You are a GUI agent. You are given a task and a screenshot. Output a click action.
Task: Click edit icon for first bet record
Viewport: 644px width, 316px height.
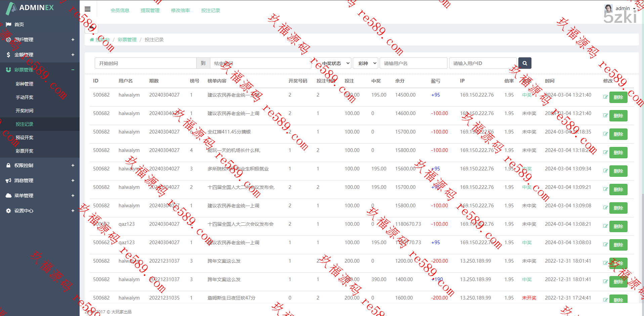pos(605,97)
